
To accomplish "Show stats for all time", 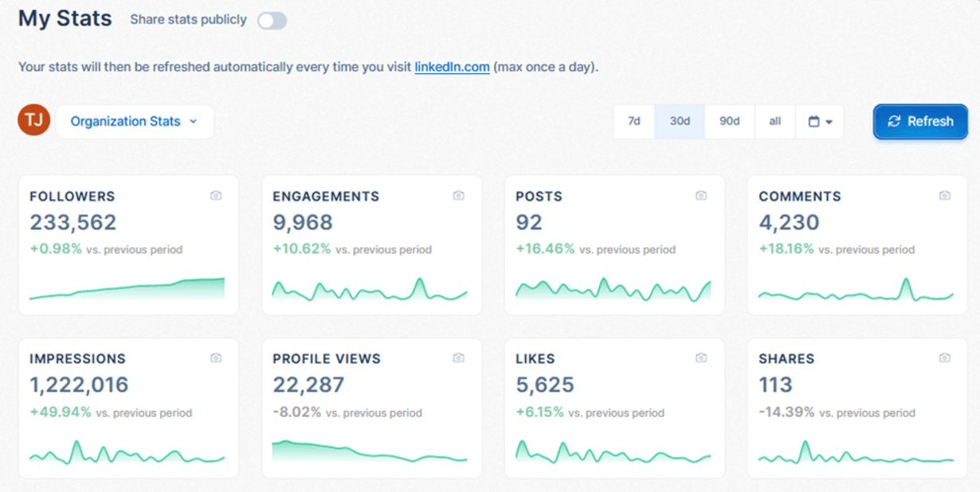I will tap(774, 122).
